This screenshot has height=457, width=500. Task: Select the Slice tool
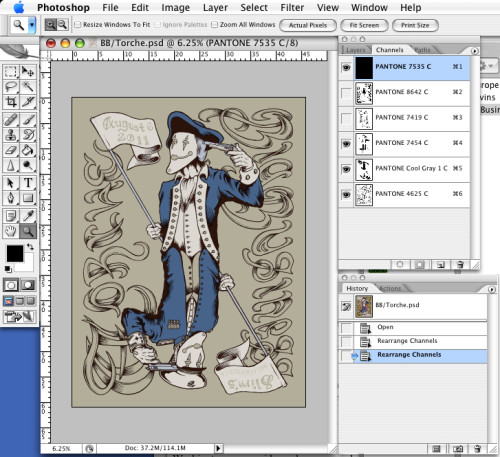(x=28, y=102)
